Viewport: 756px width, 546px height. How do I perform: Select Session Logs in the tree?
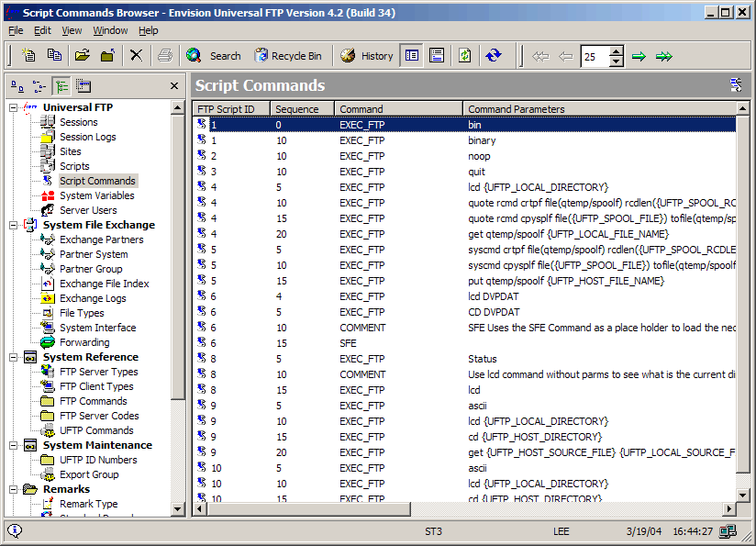point(88,137)
